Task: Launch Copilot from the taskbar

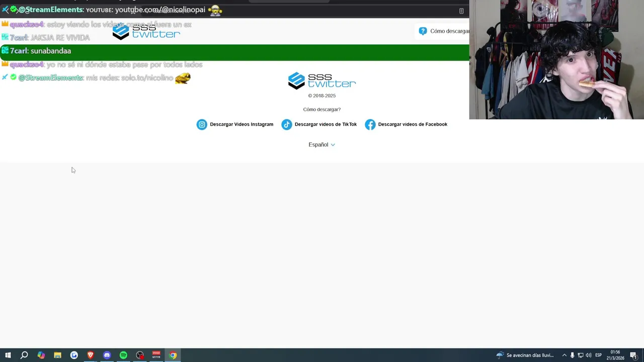Action: click(x=41, y=355)
